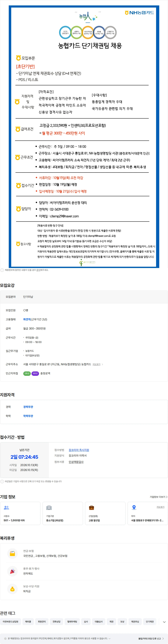Click the building icon on the 기업구분 card
This screenshot has height=644, width=168.
pos(49,507)
